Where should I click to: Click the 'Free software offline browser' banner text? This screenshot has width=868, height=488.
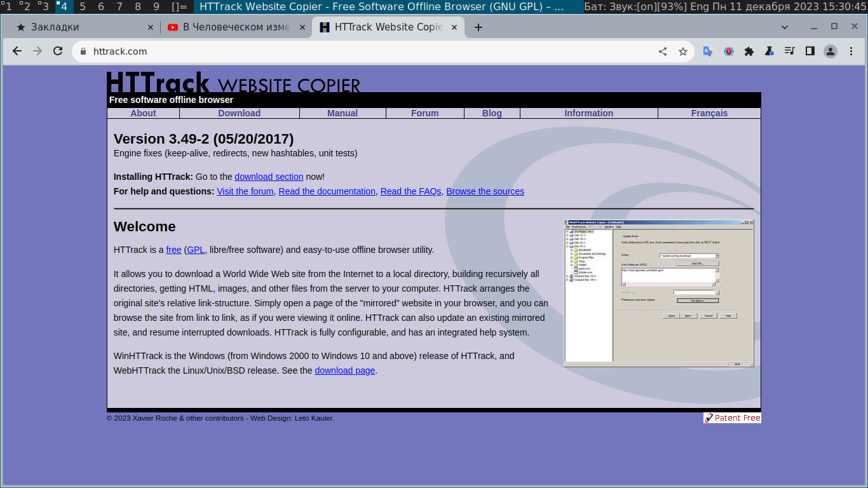pyautogui.click(x=171, y=100)
